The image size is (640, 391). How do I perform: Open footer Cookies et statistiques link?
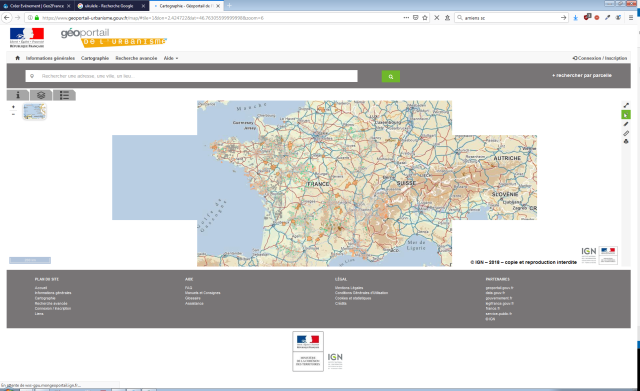[x=353, y=298]
